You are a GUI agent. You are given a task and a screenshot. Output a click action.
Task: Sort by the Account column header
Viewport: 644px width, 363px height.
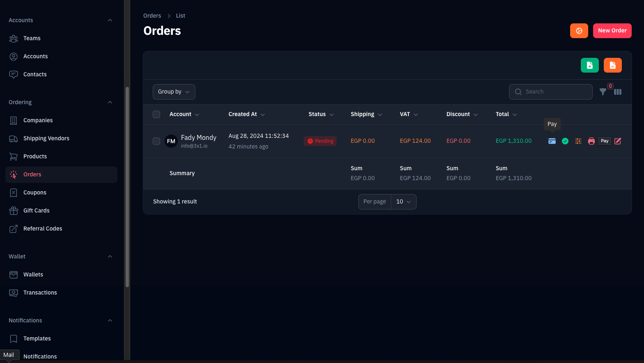(184, 114)
